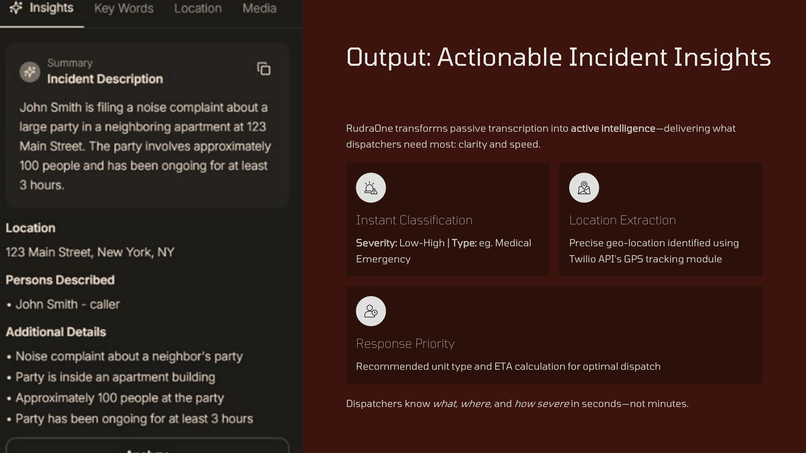This screenshot has width=806, height=453.
Task: Click the Twilio API GPS tracking description
Action: coord(654,251)
